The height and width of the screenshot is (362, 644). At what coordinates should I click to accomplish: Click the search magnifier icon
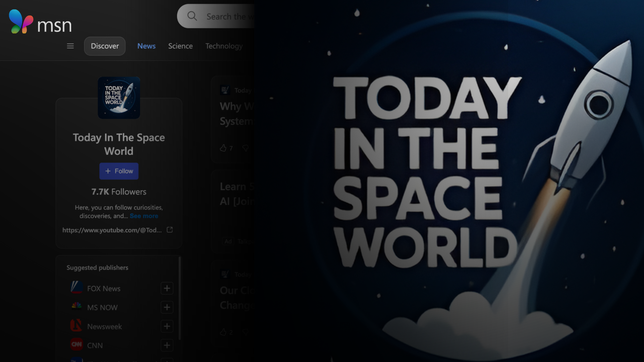click(192, 16)
